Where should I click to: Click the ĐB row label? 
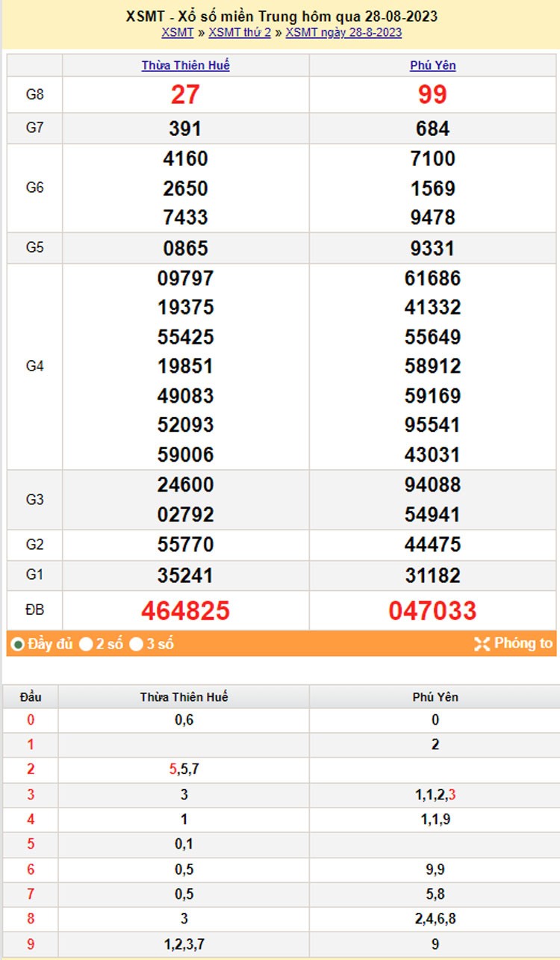tap(34, 610)
